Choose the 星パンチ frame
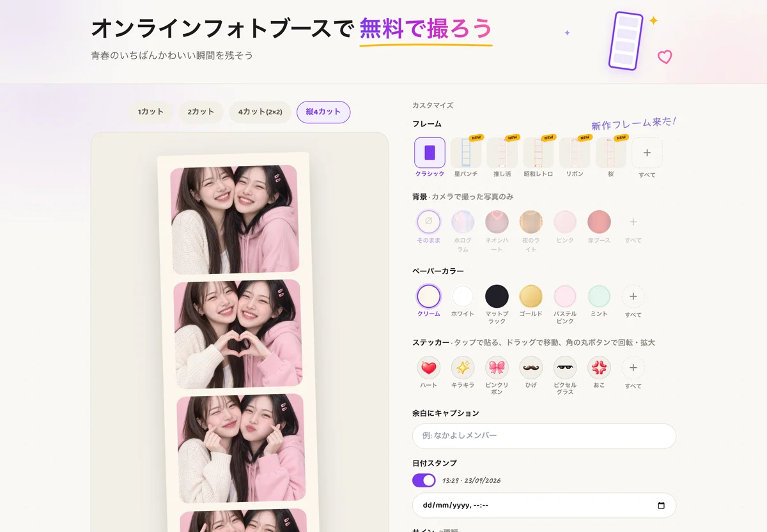Image resolution: width=767 pixels, height=532 pixels. [466, 153]
